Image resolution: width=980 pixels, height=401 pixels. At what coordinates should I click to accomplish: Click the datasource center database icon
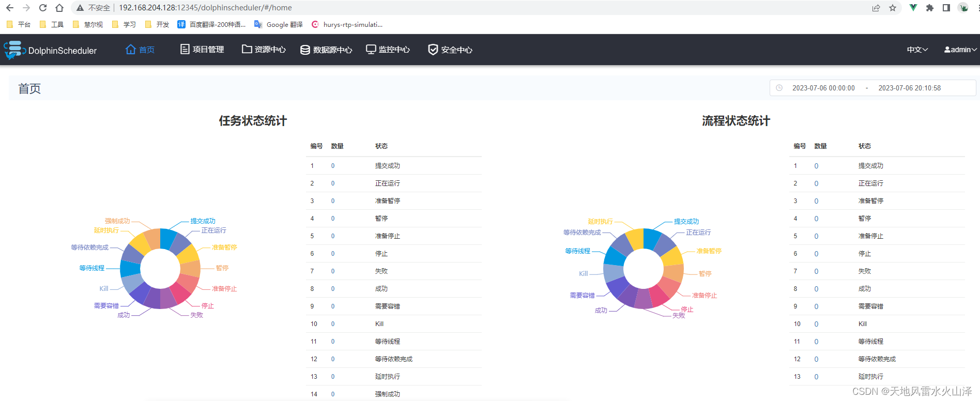pyautogui.click(x=305, y=50)
